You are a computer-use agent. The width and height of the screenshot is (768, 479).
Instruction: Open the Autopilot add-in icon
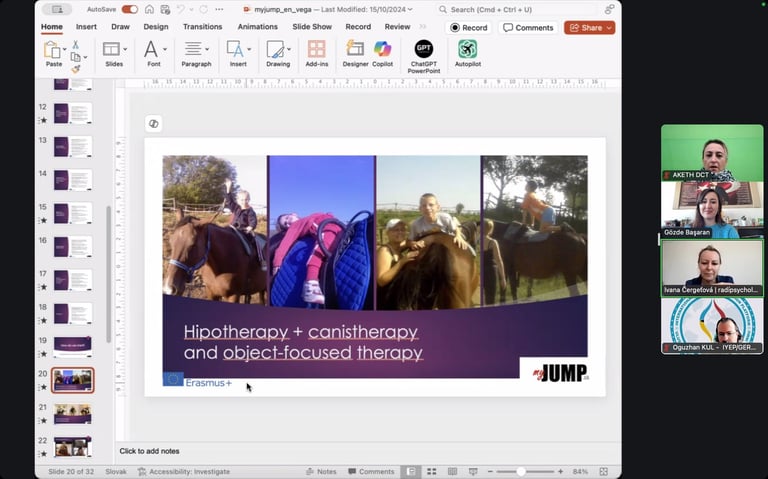[467, 48]
